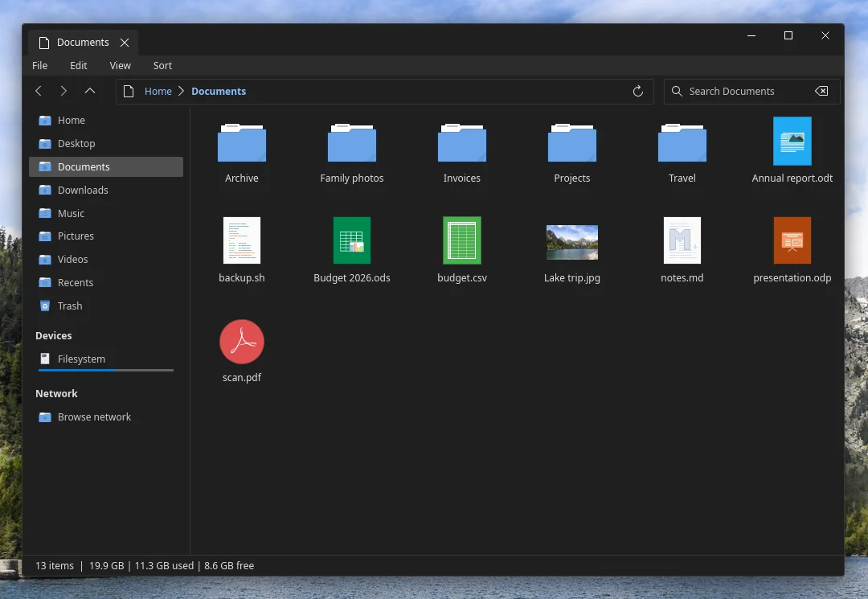Open the Sort menu

tap(162, 65)
